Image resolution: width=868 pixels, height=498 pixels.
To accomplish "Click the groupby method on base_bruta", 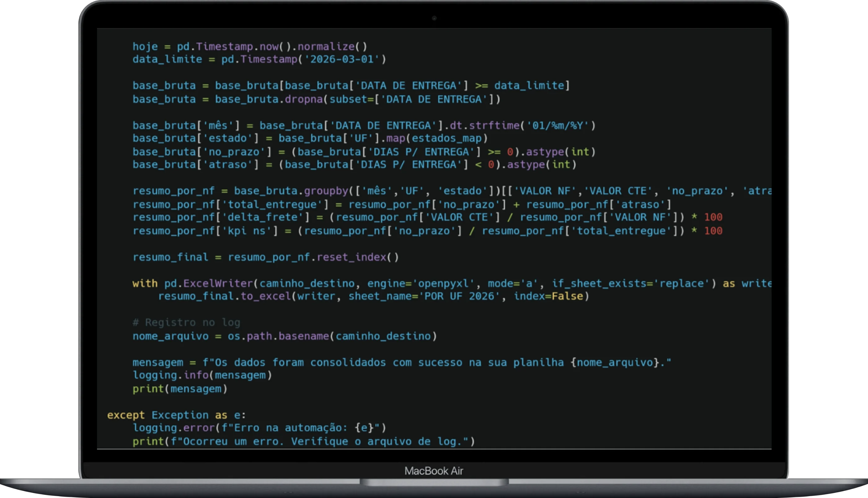I will [326, 191].
